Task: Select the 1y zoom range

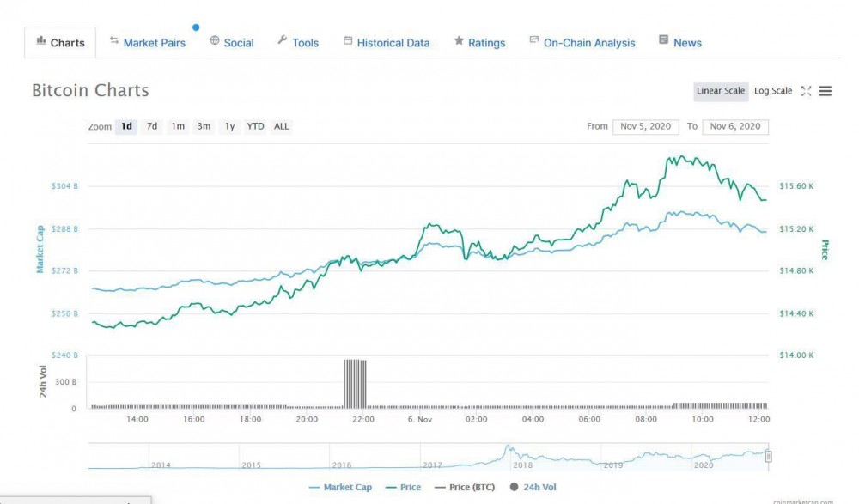Action: coord(228,126)
